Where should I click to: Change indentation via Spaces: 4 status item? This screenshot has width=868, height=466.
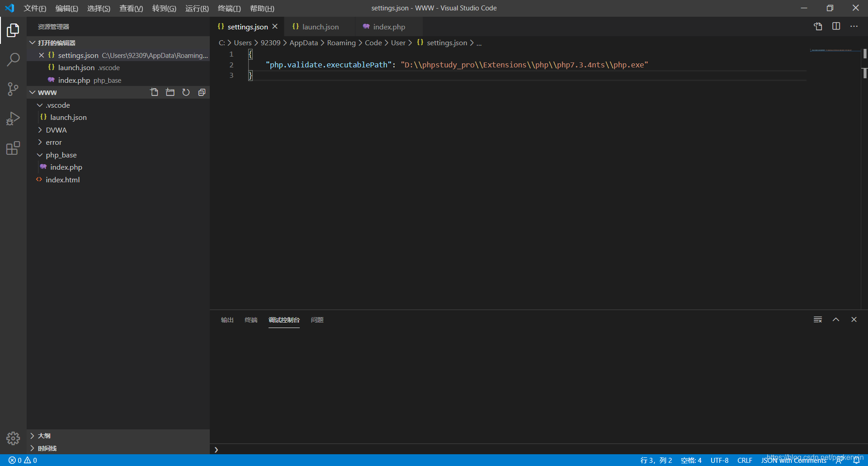click(x=691, y=461)
